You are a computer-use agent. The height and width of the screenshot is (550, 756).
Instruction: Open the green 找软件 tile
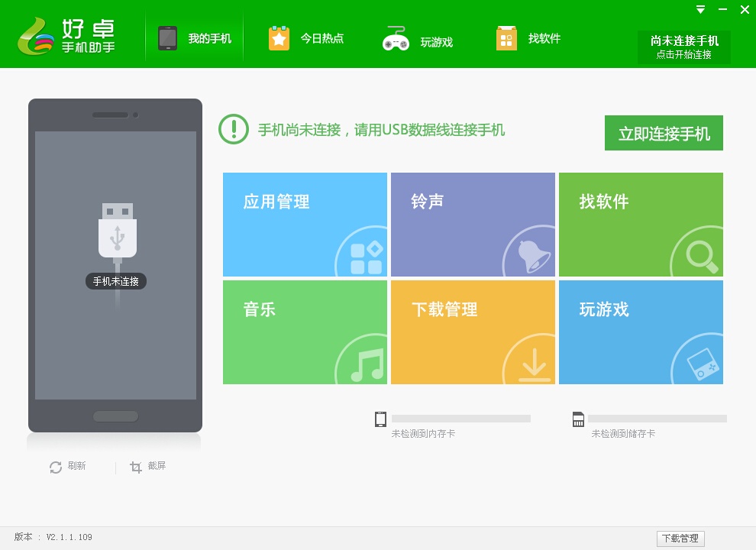[x=641, y=225]
